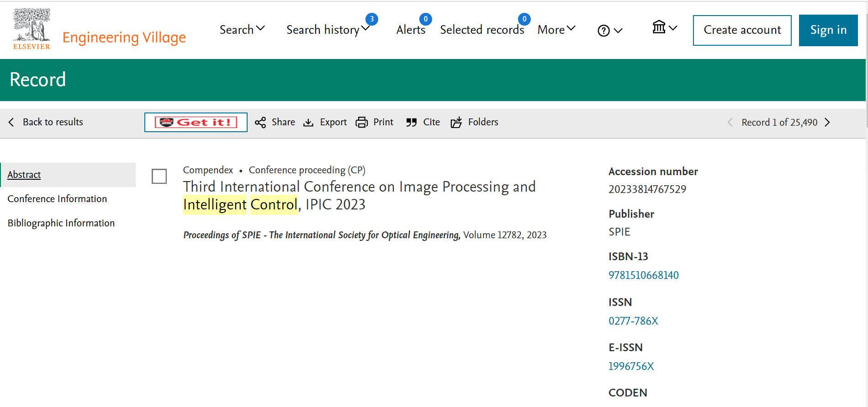Expand the help menu chevron

(x=618, y=31)
